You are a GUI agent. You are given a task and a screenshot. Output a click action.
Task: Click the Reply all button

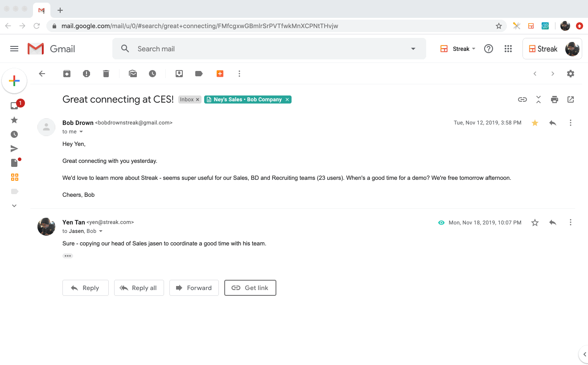click(x=139, y=288)
